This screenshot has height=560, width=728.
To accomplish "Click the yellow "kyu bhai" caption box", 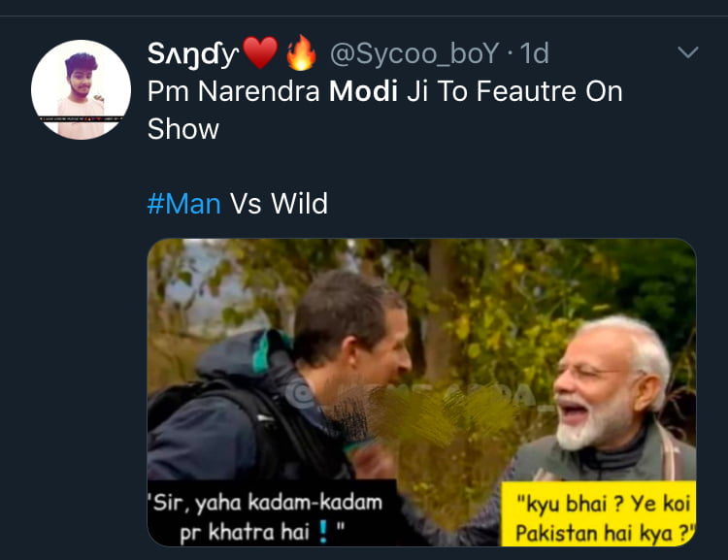I will 598,518.
